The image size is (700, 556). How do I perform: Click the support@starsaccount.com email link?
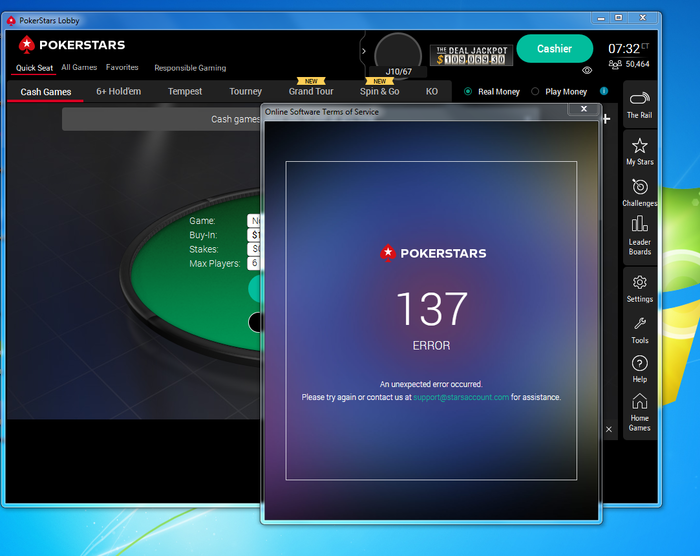(461, 397)
